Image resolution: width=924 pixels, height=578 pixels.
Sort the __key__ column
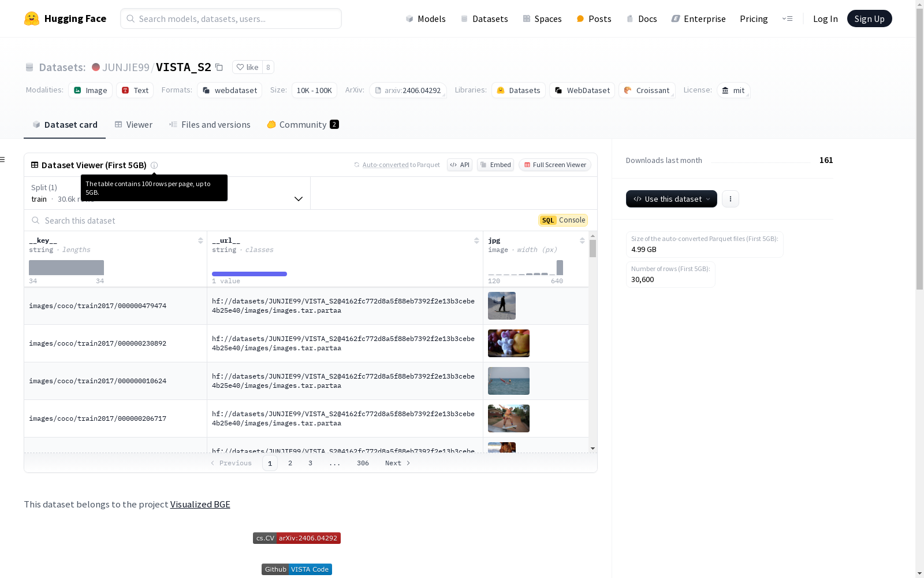pos(200,240)
